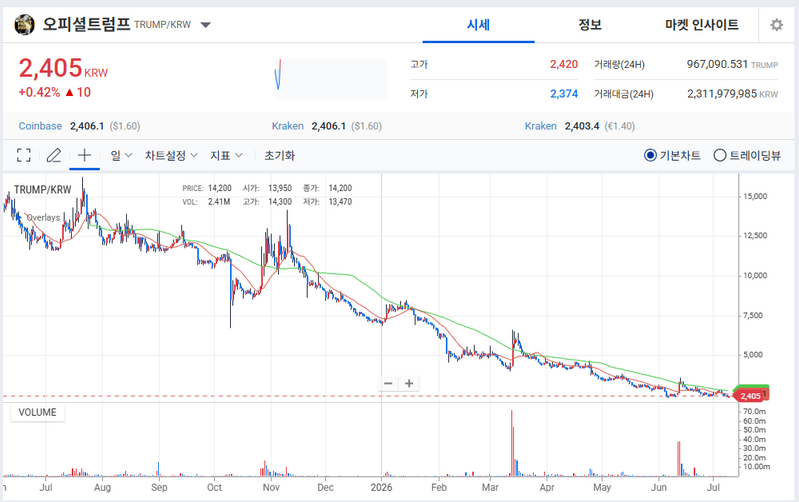This screenshot has width=799, height=502.
Task: Click the TRUMP coin logo icon
Action: click(x=24, y=24)
